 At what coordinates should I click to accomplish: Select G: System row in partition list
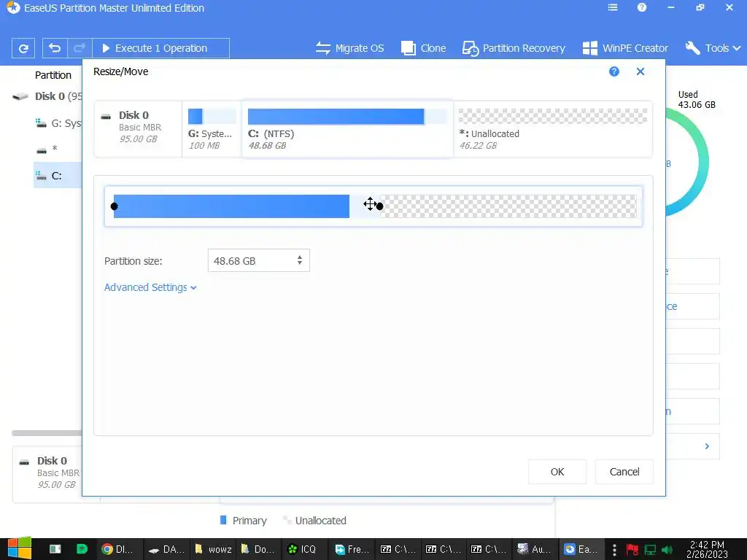point(58,123)
